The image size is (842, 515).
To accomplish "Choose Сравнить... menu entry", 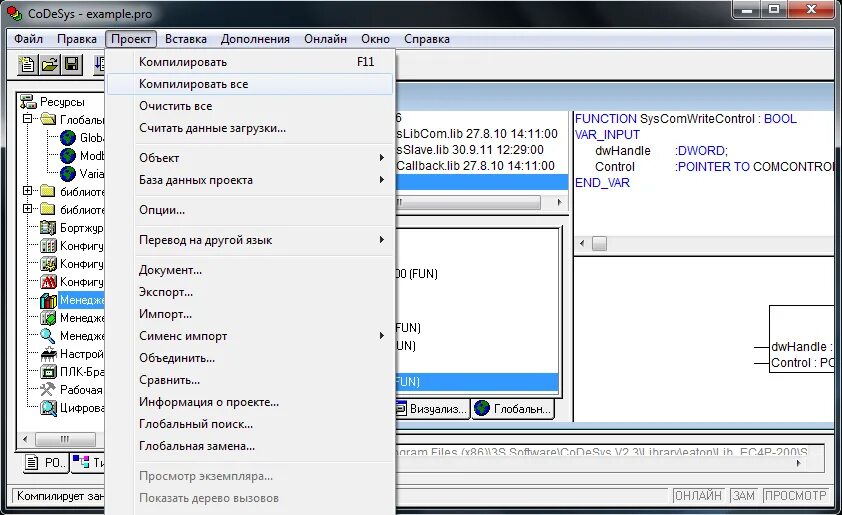I will [250, 380].
